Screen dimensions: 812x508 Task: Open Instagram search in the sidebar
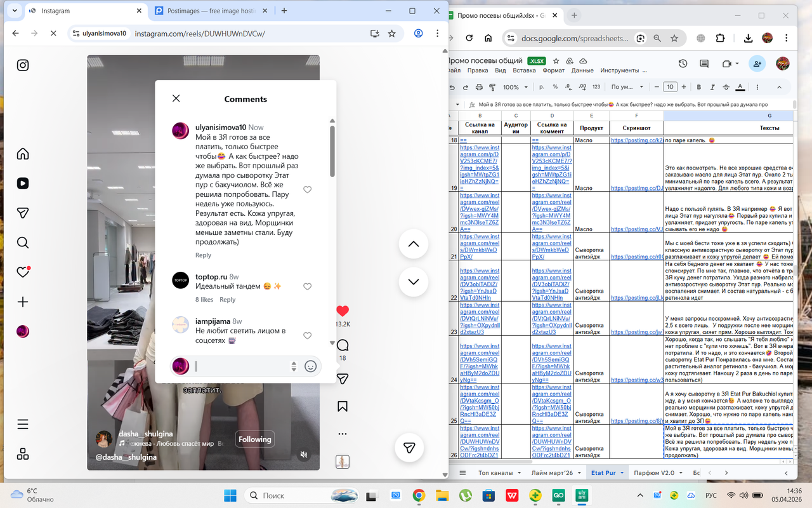23,243
